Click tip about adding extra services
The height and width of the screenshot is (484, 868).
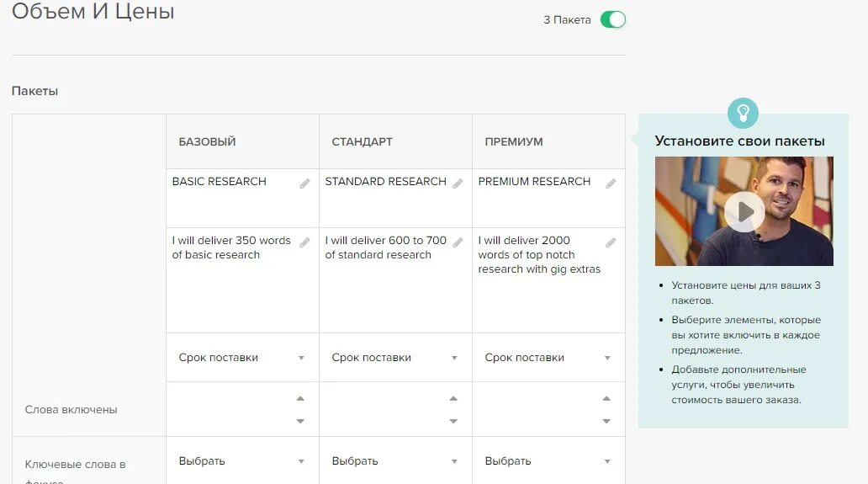(738, 385)
